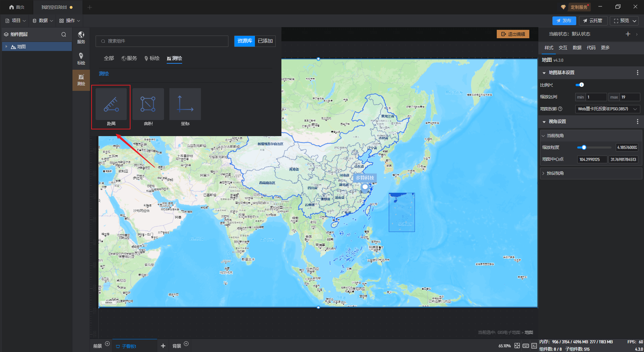Image resolution: width=644 pixels, height=352 pixels.
Task: Select the 服务 component filter tab
Action: (x=129, y=58)
